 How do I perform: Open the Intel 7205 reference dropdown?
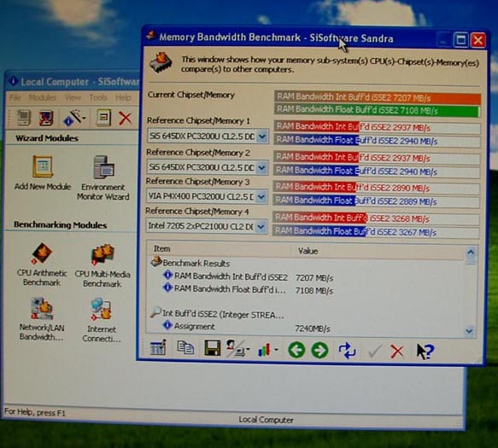coord(261,226)
